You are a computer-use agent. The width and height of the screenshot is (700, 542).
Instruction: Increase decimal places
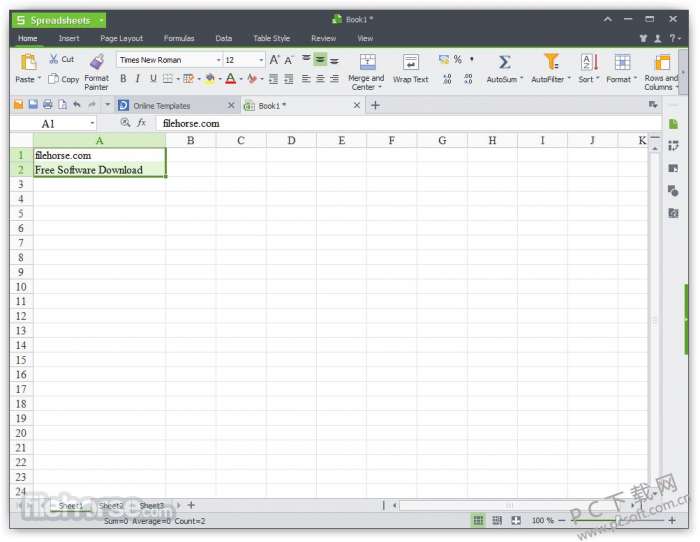(447, 79)
